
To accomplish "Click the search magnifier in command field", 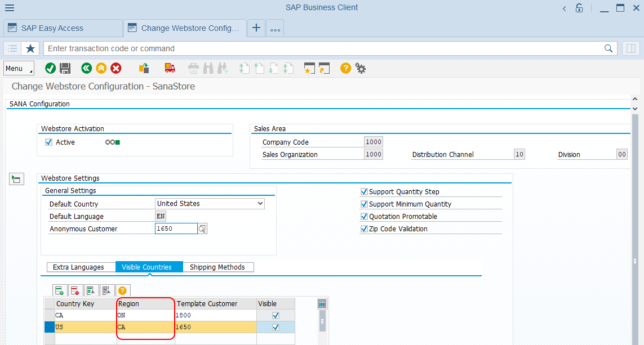I will [609, 48].
